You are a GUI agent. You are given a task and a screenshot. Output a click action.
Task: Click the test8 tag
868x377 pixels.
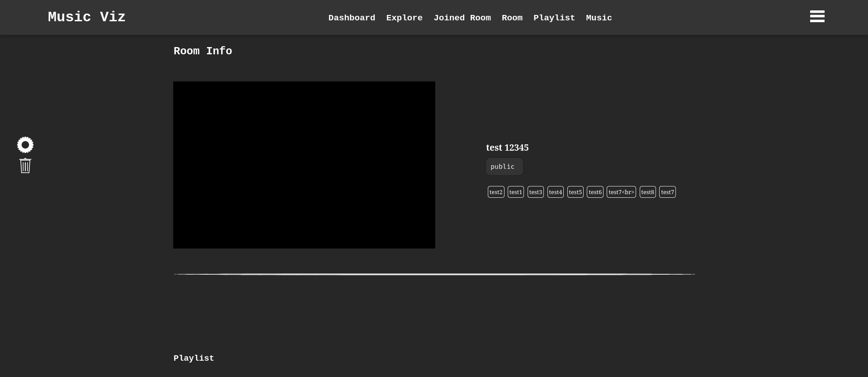648,192
